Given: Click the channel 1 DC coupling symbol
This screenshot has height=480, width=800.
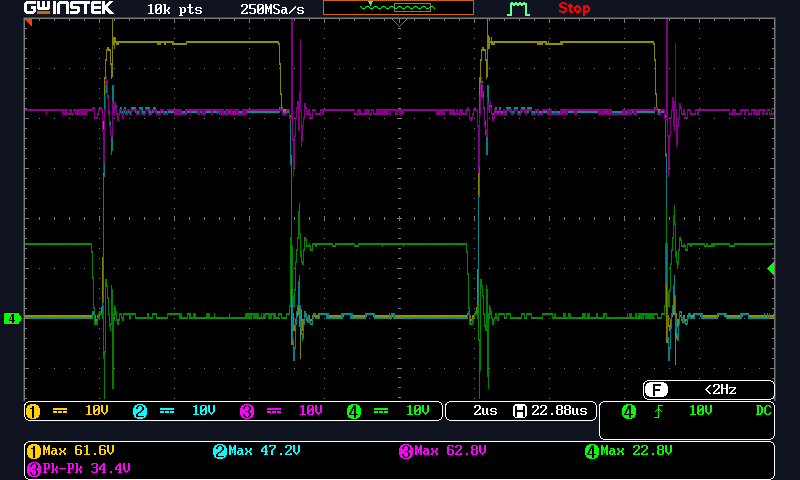Looking at the screenshot, I should click(60, 411).
